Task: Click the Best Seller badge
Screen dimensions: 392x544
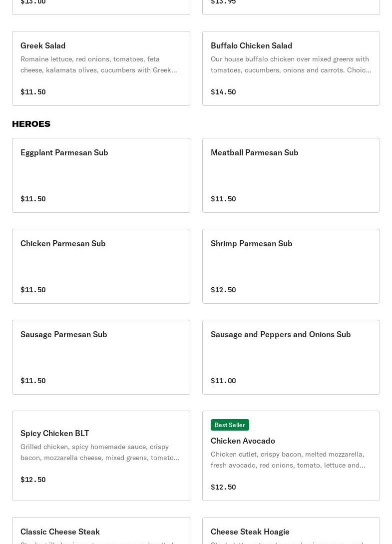Action: 230,425
